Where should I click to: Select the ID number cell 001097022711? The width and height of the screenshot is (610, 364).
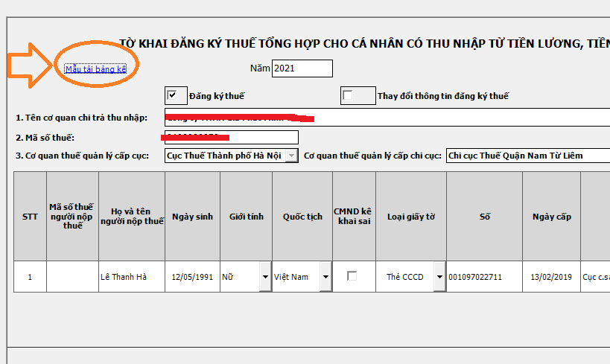[x=485, y=277]
